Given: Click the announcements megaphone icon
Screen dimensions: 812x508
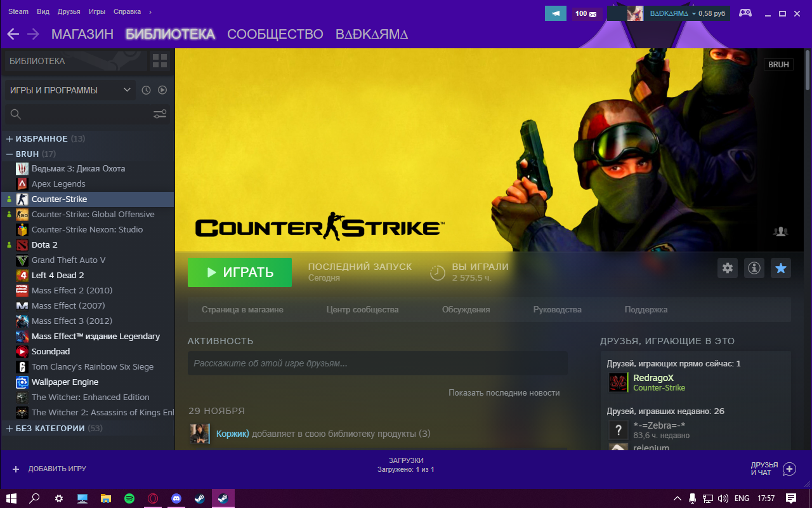Looking at the screenshot, I should (556, 13).
